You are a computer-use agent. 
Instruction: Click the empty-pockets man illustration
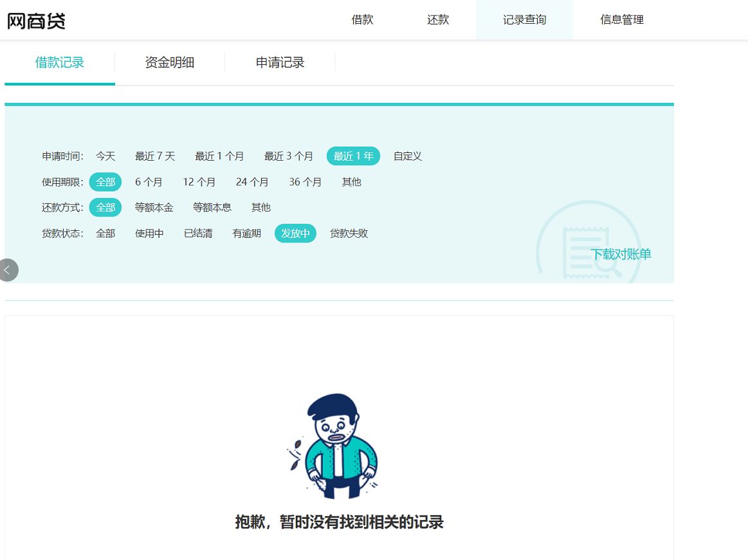tap(333, 446)
